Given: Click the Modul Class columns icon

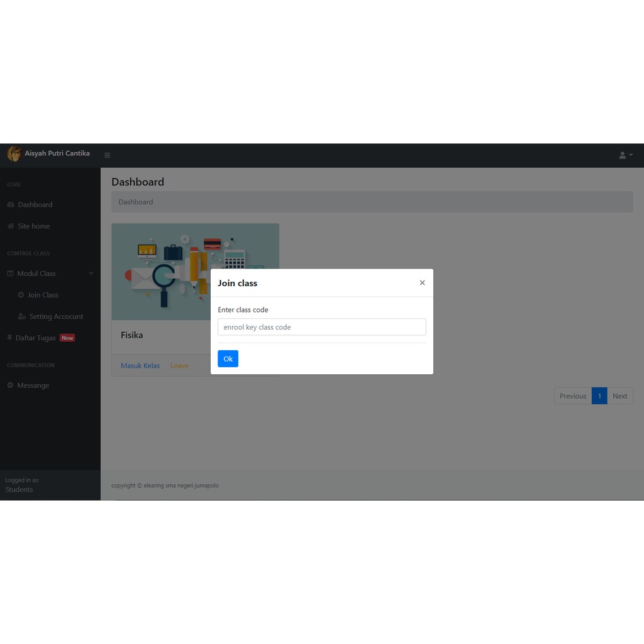Looking at the screenshot, I should tap(10, 273).
